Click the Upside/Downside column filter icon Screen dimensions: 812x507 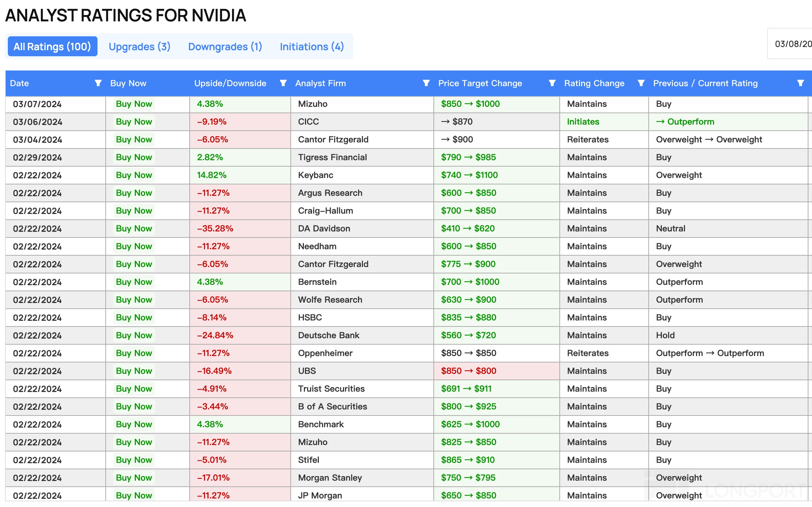(283, 83)
